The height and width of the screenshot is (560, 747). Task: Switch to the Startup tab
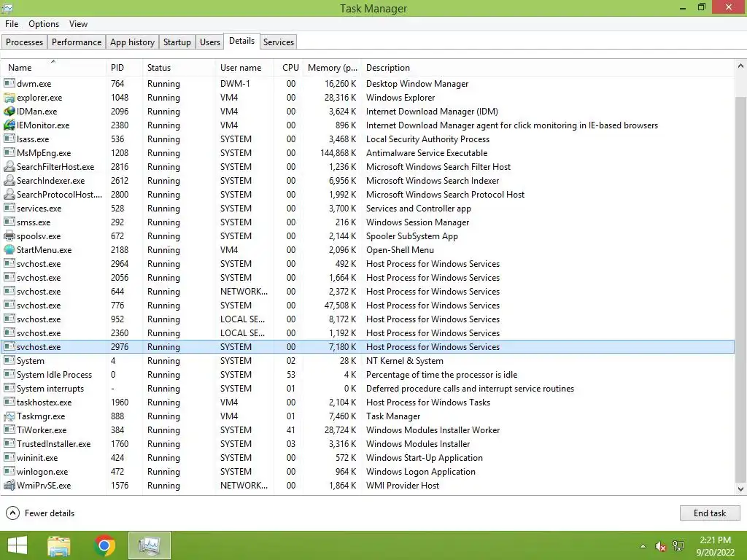click(177, 42)
